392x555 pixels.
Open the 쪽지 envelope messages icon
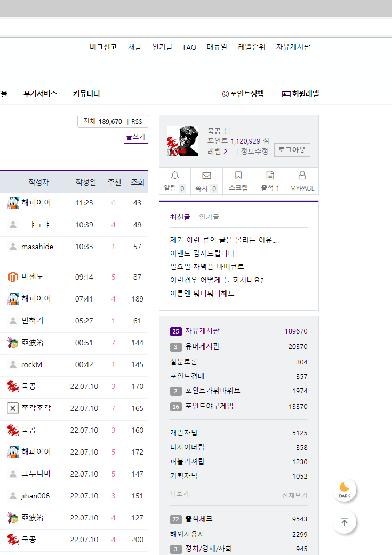206,175
